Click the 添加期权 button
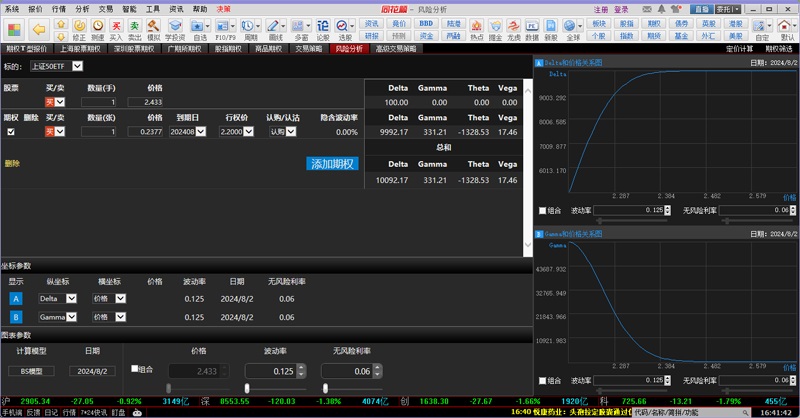The height and width of the screenshot is (418, 800). point(332,164)
